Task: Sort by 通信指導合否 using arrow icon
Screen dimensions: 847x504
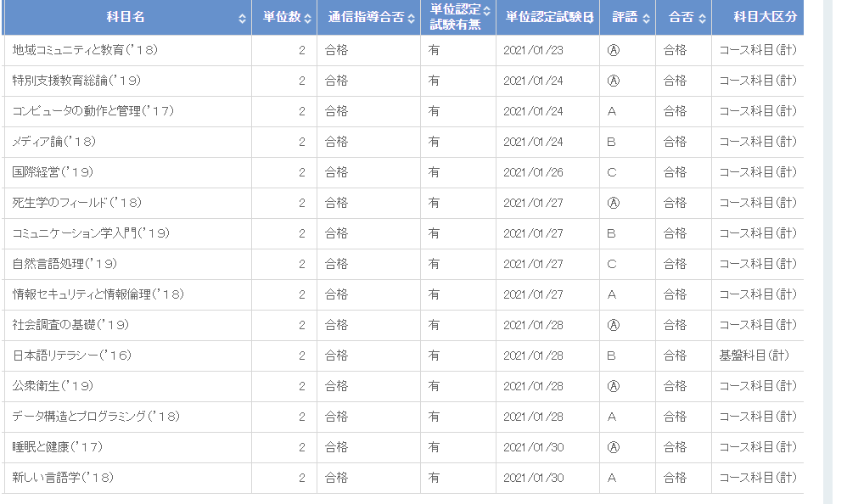Action: coord(411,19)
